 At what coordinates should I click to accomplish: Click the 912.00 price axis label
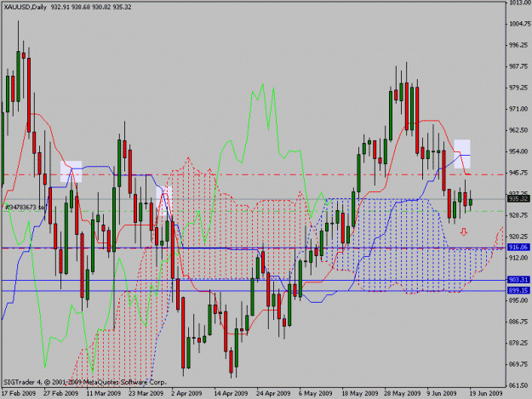pos(519,258)
